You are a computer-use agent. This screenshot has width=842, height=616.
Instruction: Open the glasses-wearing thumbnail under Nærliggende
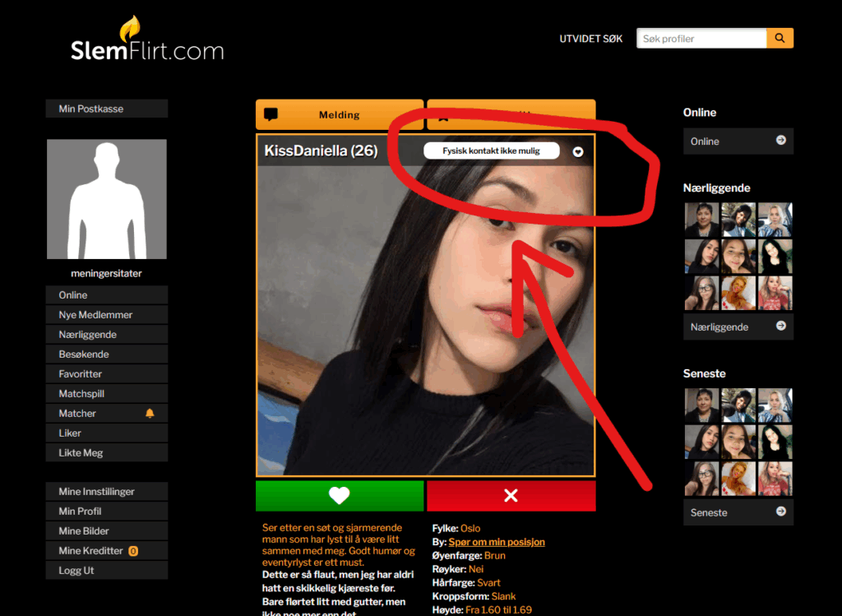(701, 294)
